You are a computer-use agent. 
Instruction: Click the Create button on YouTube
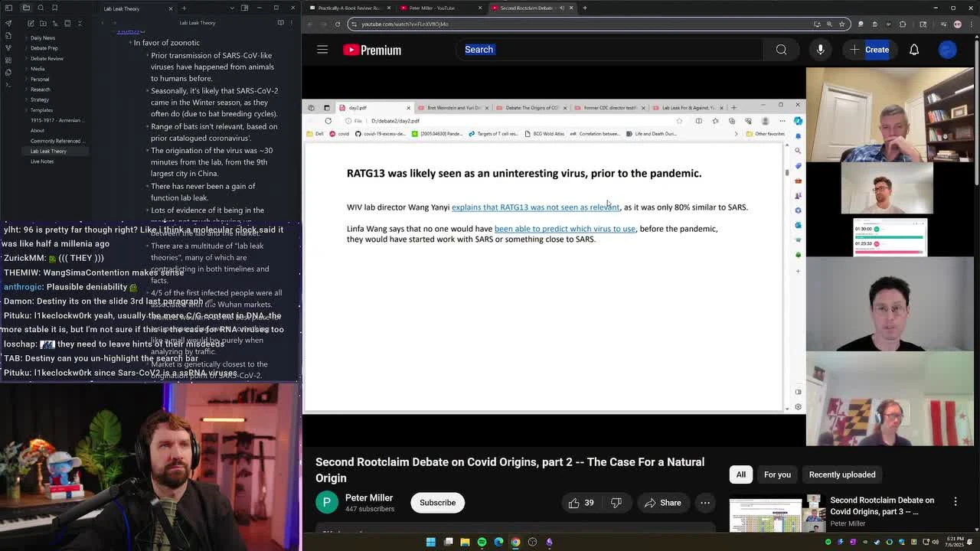(x=869, y=50)
